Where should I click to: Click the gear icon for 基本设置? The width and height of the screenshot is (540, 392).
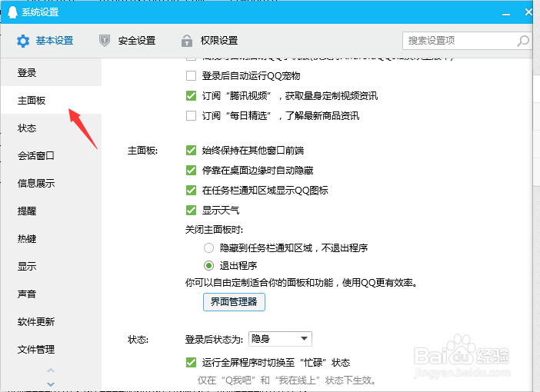(23, 41)
